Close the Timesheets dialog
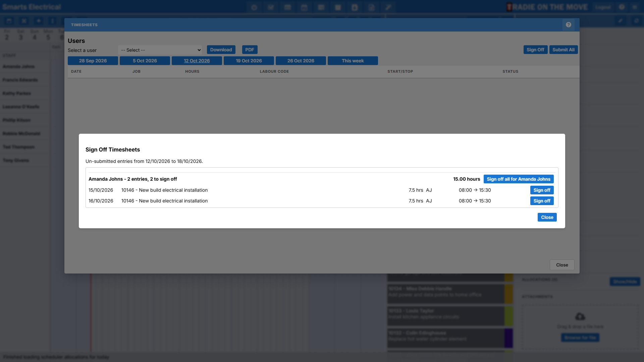 coord(562,265)
